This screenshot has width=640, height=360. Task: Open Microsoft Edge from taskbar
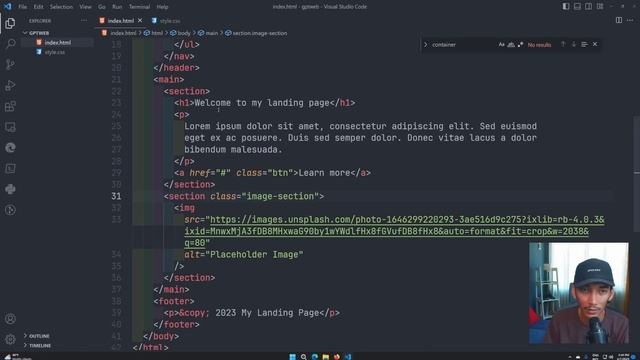(315, 357)
